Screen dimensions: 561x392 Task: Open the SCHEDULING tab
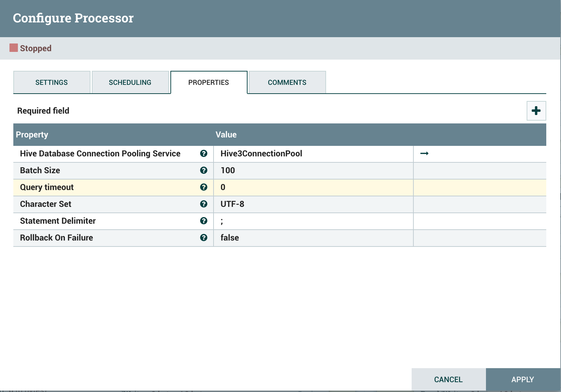[x=130, y=82]
